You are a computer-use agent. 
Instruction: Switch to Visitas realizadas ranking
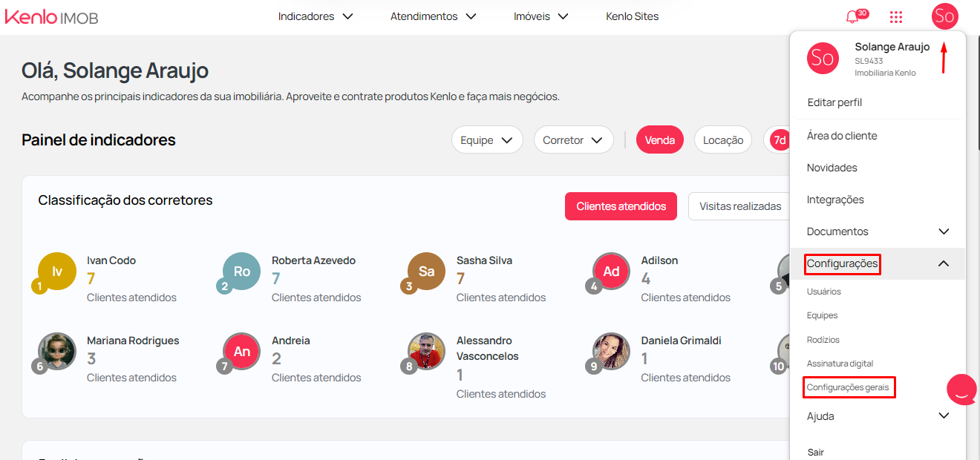(739, 206)
